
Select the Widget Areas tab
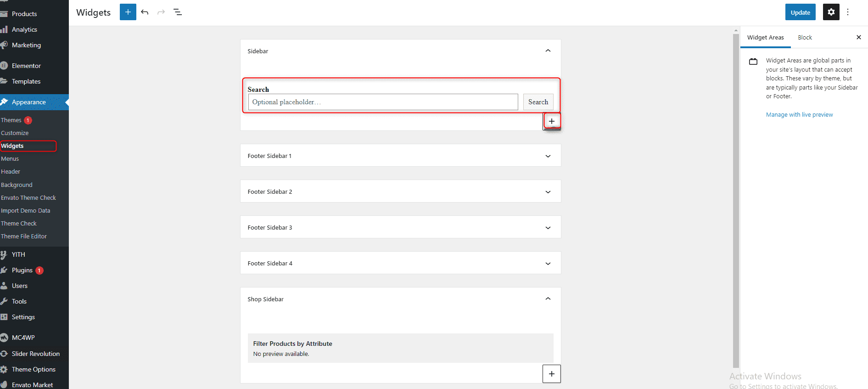765,38
